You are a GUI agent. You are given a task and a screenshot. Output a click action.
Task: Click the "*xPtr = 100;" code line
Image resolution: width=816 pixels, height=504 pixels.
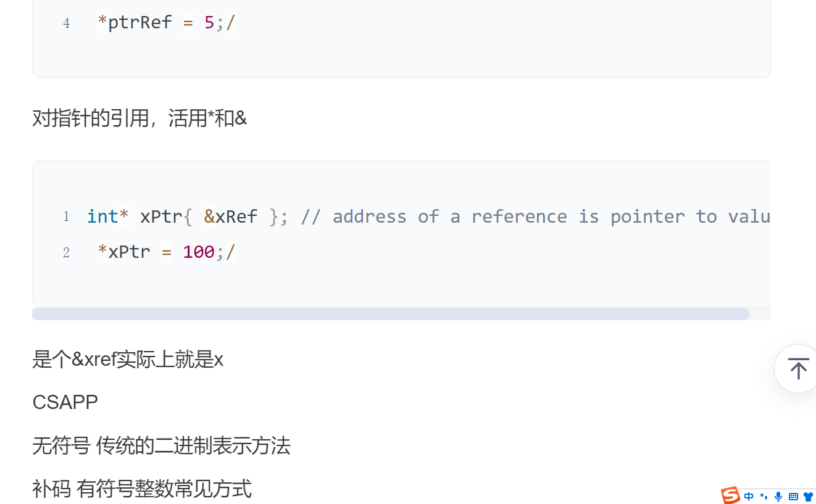(166, 252)
